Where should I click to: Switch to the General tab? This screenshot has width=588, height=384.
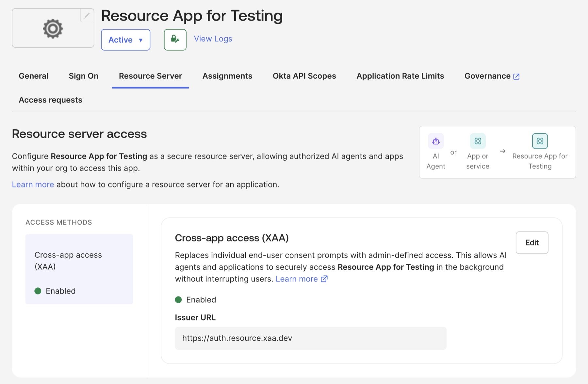(34, 76)
